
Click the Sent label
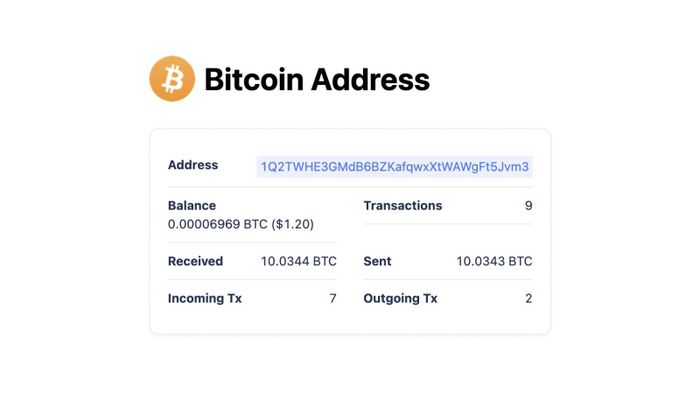(377, 261)
